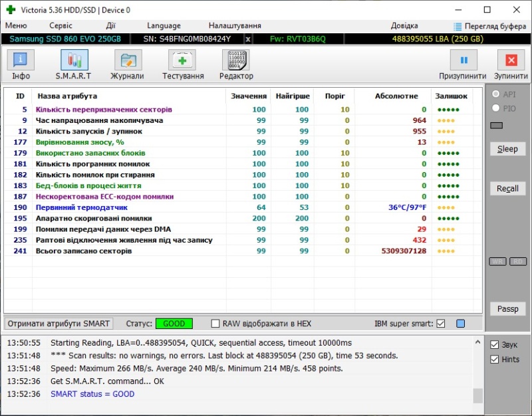Toggle the IBM super smart checkbox

pyautogui.click(x=441, y=324)
